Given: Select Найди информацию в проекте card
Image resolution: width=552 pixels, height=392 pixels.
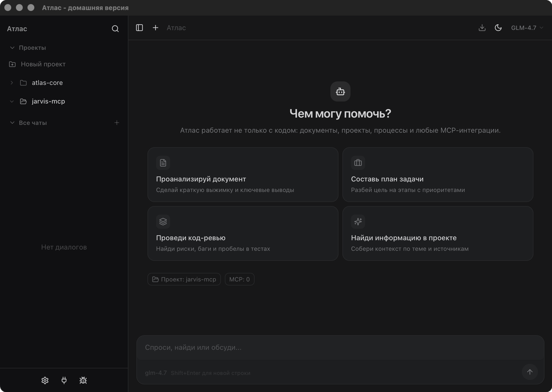Looking at the screenshot, I should (x=437, y=233).
